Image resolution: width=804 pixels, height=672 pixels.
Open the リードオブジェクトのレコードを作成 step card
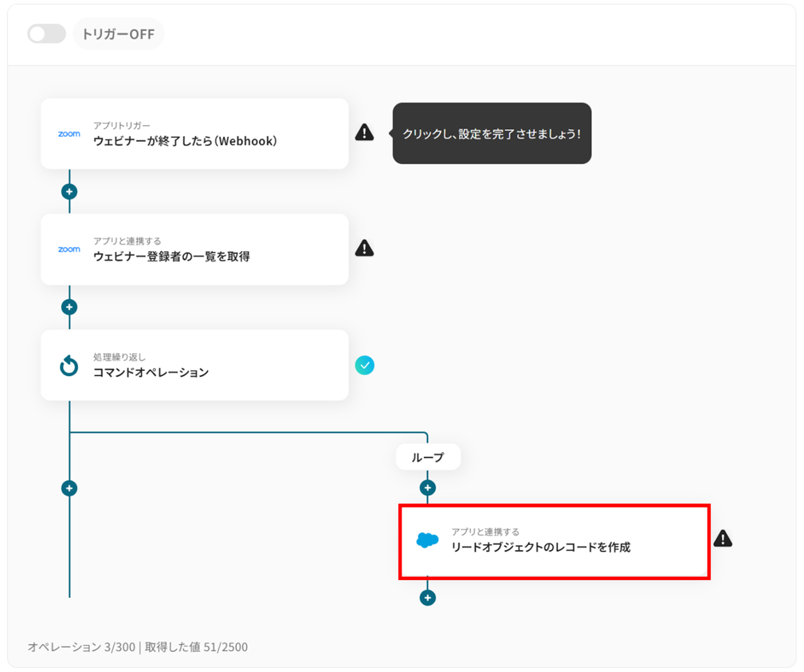coord(554,542)
